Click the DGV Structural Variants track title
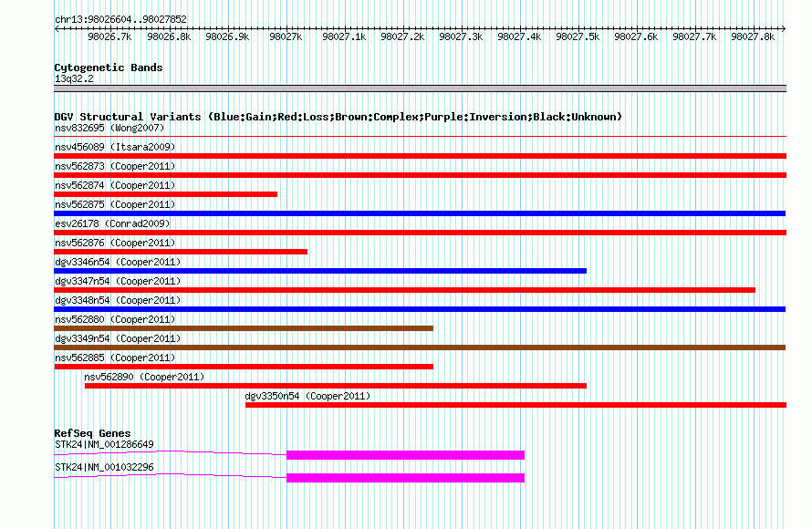812x529 pixels. pos(338,117)
